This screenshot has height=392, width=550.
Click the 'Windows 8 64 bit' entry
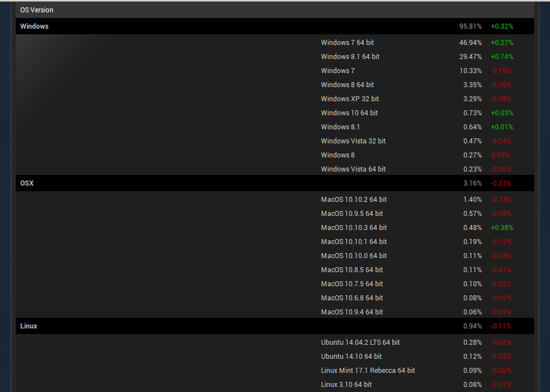click(347, 84)
